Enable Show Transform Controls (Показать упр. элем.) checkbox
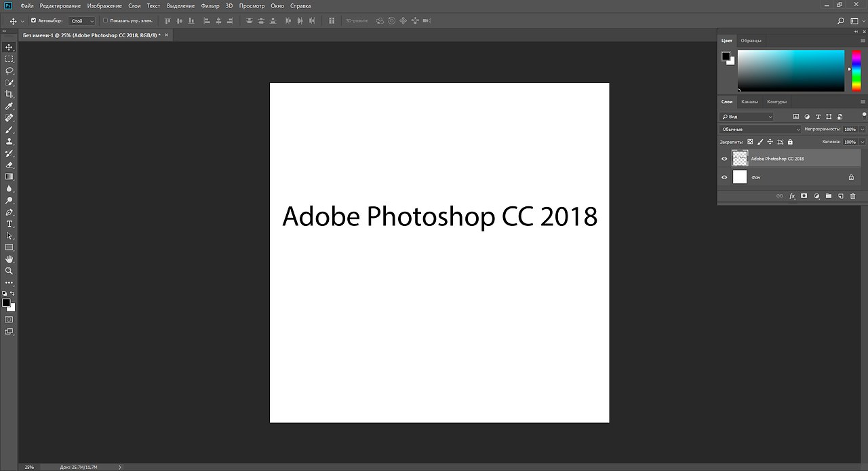868x471 pixels. coord(105,20)
